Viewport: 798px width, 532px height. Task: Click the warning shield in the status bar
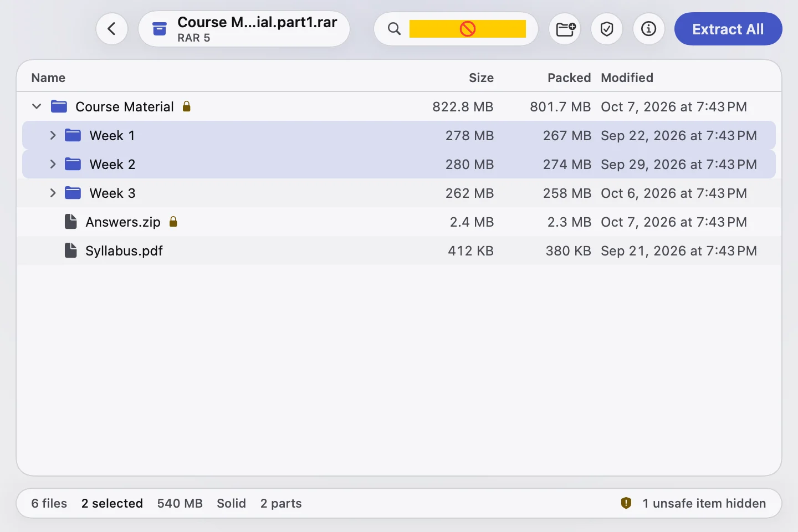tap(626, 503)
